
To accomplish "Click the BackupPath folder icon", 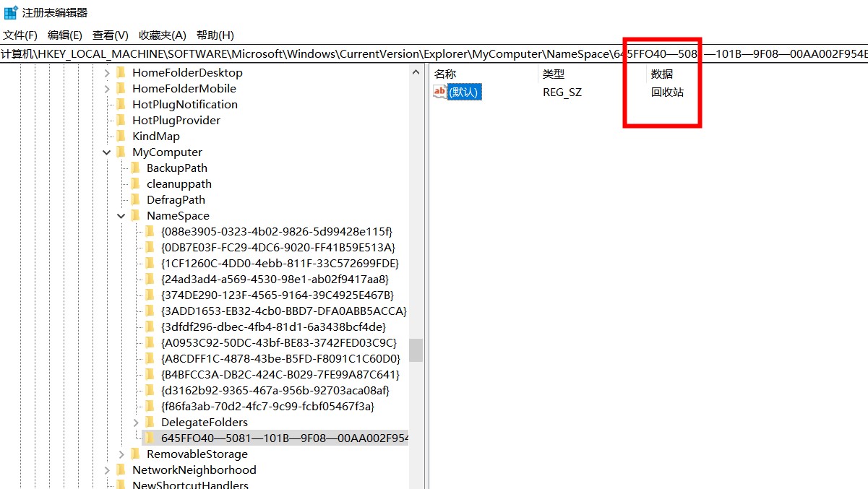I will [135, 168].
